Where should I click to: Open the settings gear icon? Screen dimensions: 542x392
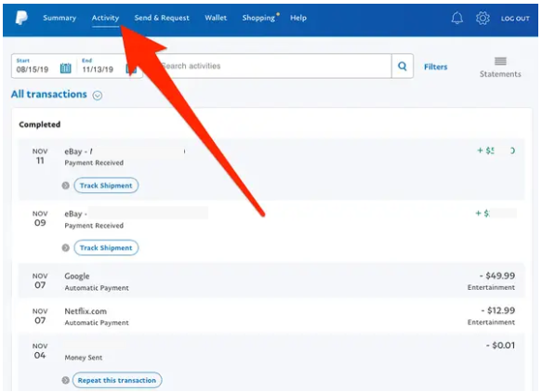[x=483, y=18]
